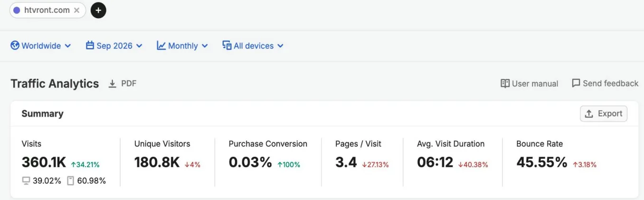This screenshot has height=200, width=644.
Task: Click the devices icon beside All devices
Action: [x=227, y=46]
